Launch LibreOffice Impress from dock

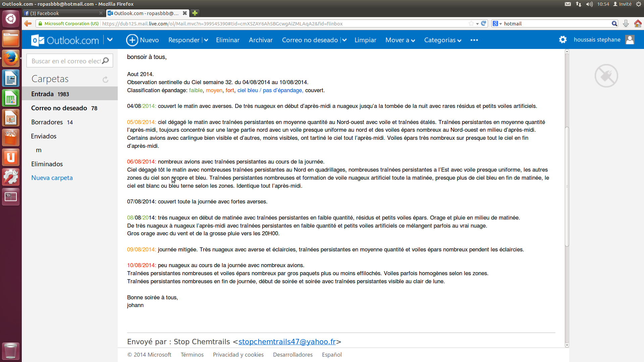[x=11, y=118]
